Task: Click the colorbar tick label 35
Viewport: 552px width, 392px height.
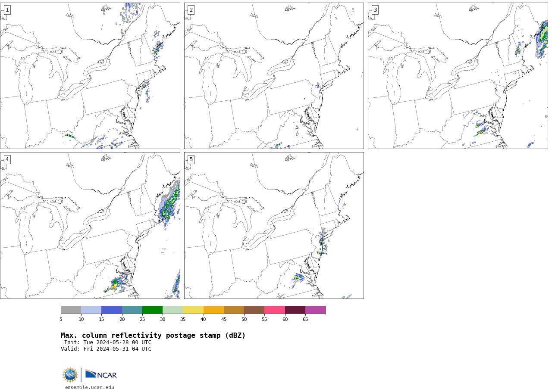Action: (183, 319)
